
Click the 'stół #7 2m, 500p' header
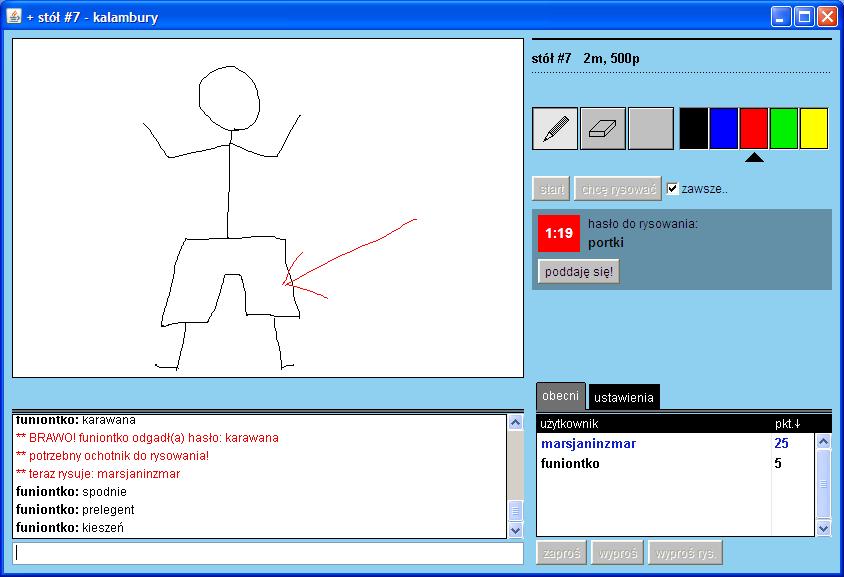pyautogui.click(x=586, y=58)
